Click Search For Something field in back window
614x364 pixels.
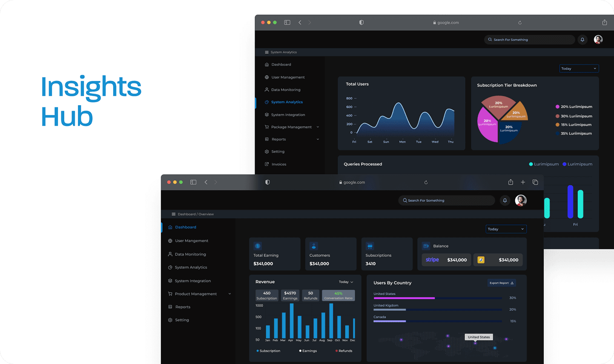[x=529, y=40]
